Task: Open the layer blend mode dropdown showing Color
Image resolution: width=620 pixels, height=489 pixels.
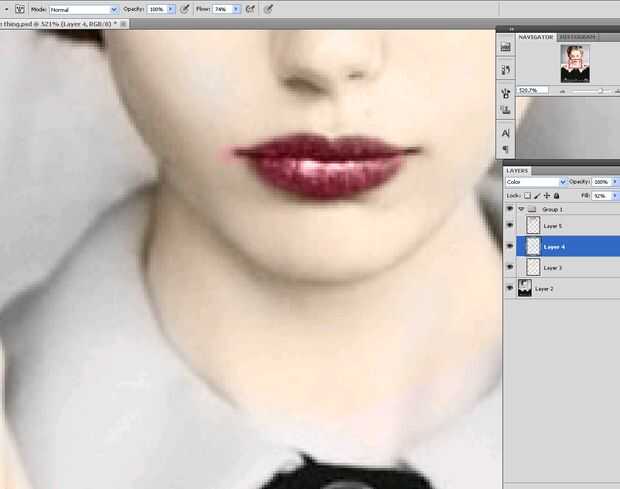Action: tap(536, 182)
